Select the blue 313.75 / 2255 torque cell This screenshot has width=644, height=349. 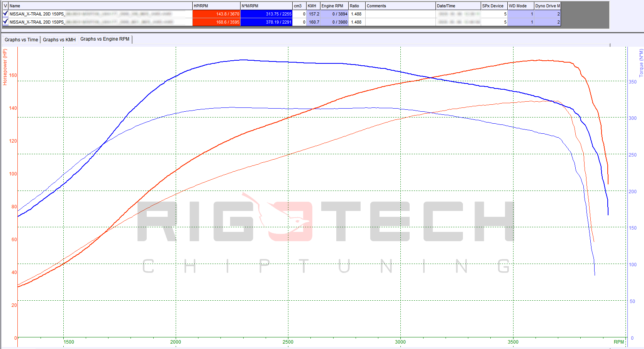pos(266,14)
